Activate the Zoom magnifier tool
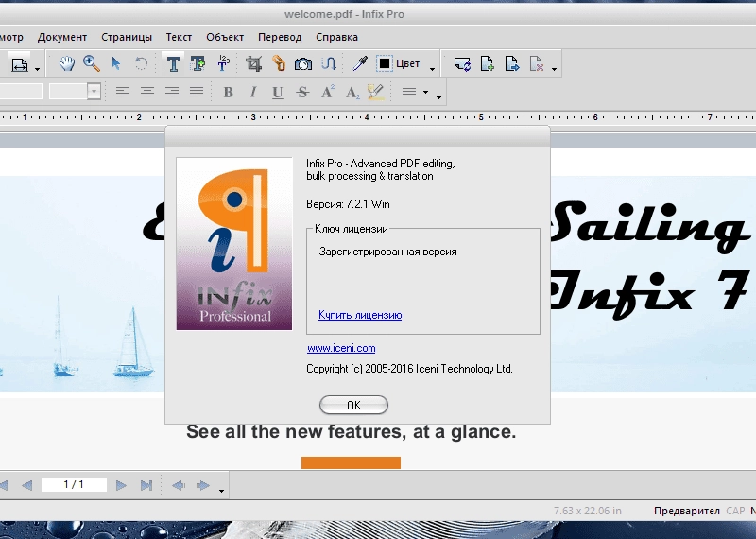The image size is (756, 539). 91,63
